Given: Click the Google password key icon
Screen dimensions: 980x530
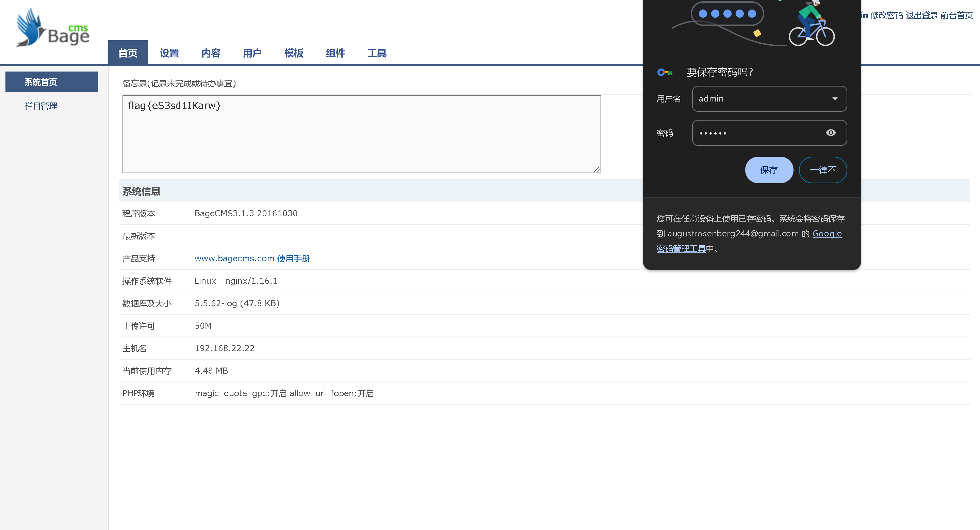Looking at the screenshot, I should tap(665, 72).
